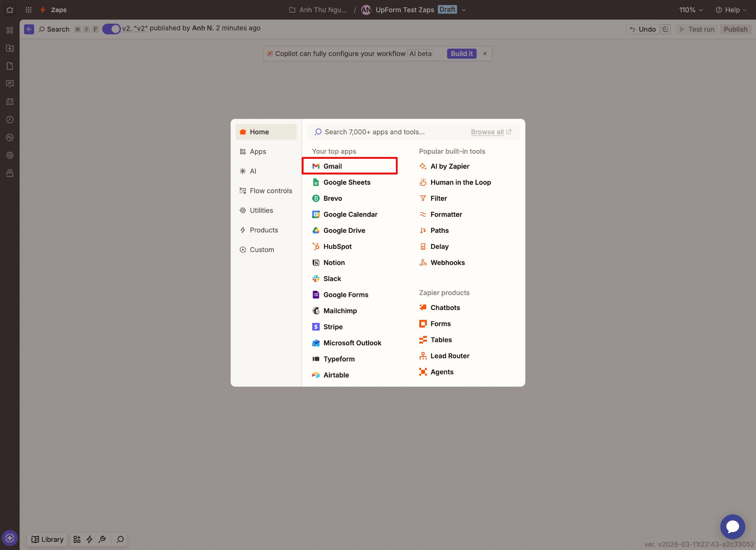Open the apps grid launcher icon
This screenshot has height=550, width=756.
[29, 10]
